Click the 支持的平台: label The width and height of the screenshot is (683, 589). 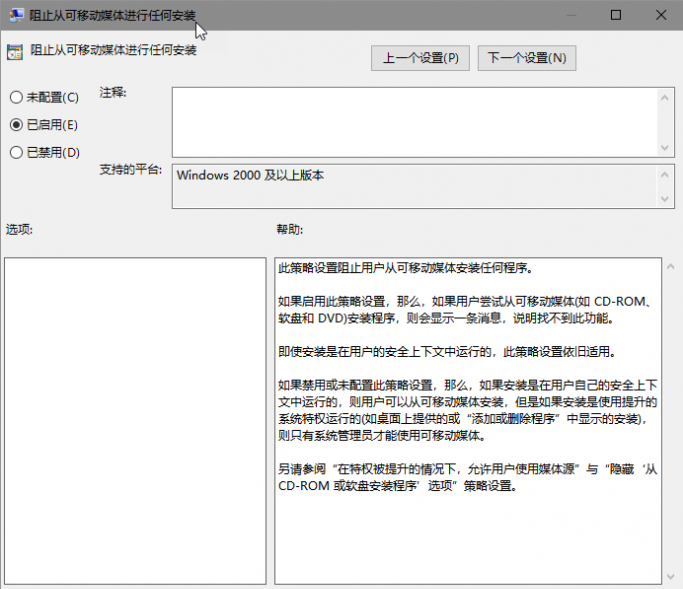131,169
